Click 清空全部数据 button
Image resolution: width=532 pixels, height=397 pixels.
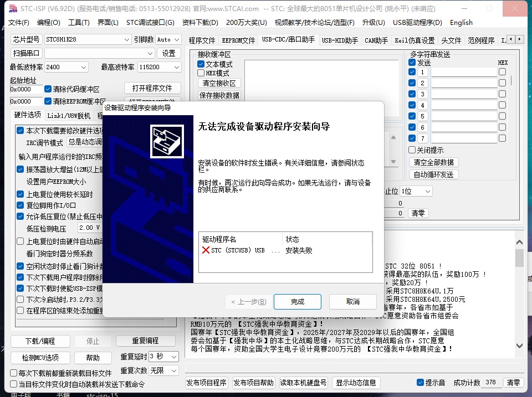coord(433,162)
